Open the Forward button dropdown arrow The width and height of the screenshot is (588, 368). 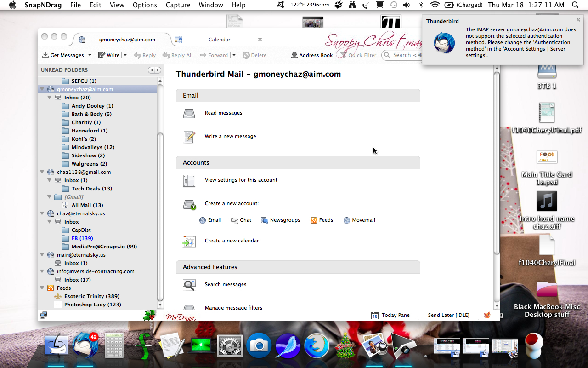pyautogui.click(x=234, y=55)
